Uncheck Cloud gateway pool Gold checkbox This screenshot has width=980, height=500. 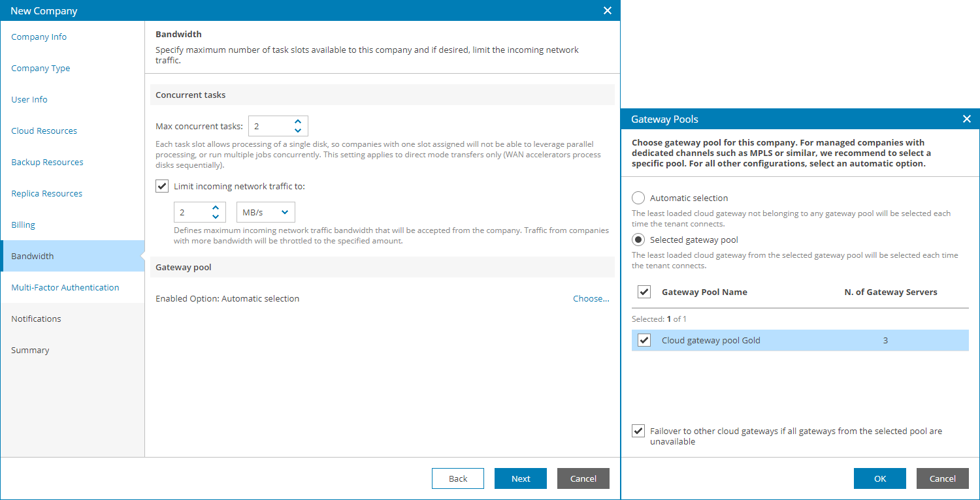(644, 340)
